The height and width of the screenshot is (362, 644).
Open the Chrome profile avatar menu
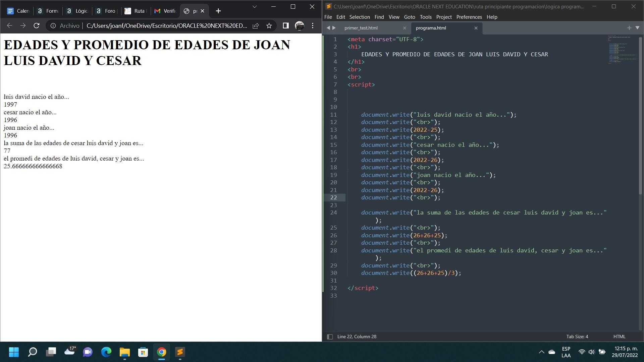[x=299, y=25]
